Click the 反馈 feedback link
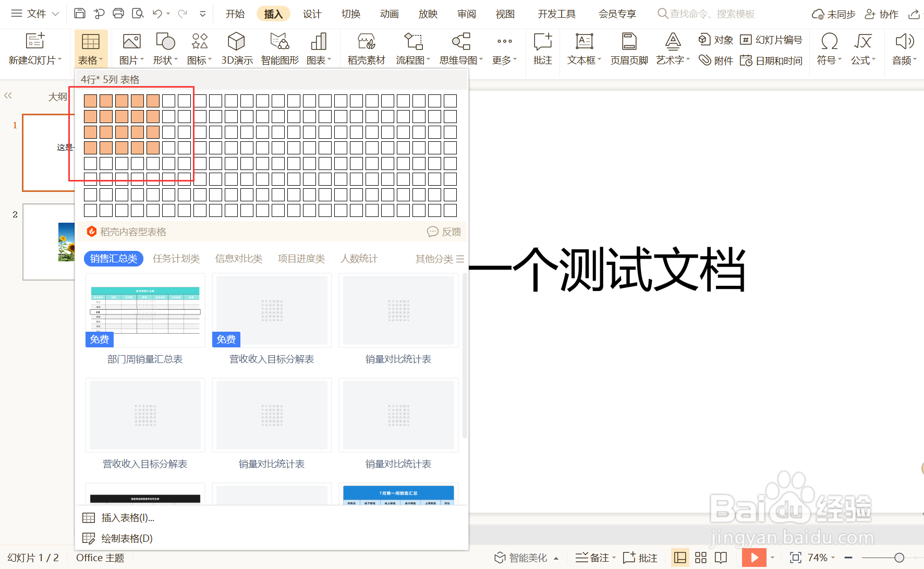 tap(444, 232)
